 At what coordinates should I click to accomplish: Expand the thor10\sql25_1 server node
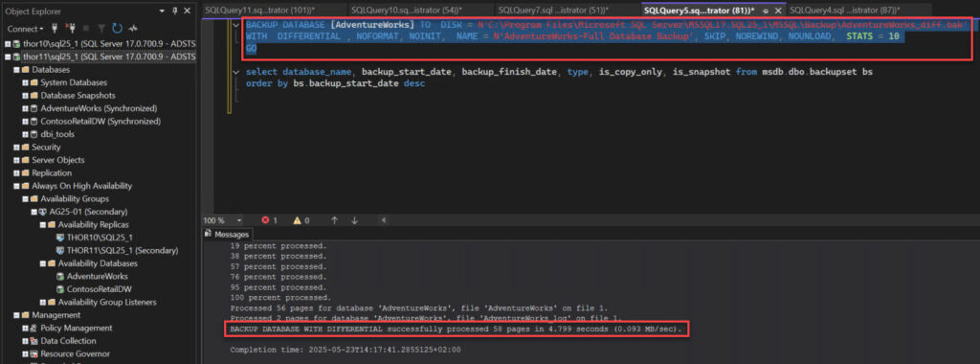click(x=8, y=44)
